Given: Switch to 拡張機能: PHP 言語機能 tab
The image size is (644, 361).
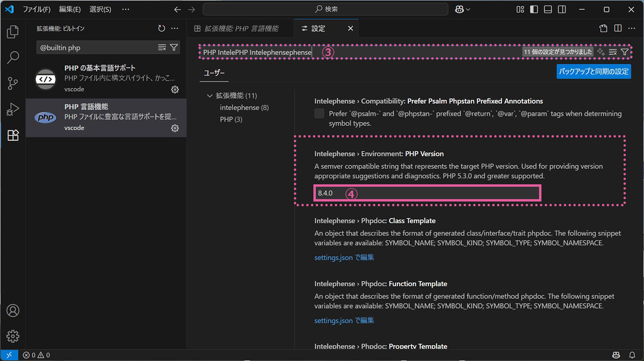Looking at the screenshot, I should (241, 29).
